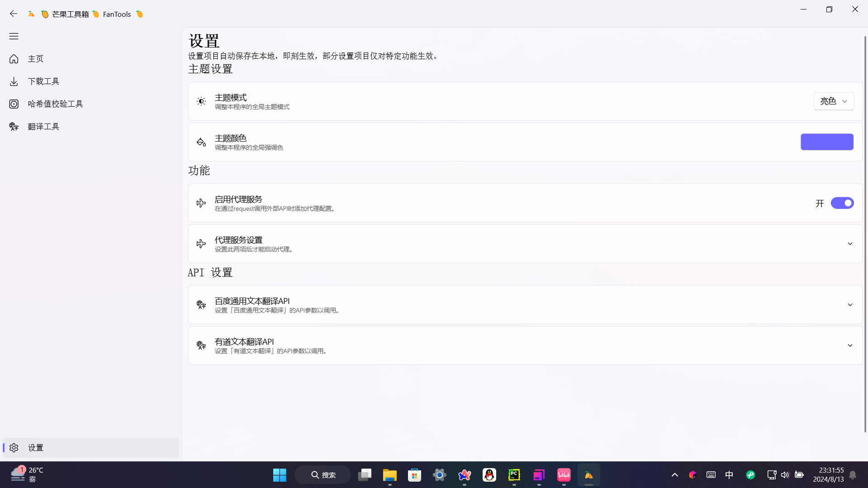Go to 下载工具 page
The height and width of the screenshot is (488, 868).
click(x=43, y=81)
